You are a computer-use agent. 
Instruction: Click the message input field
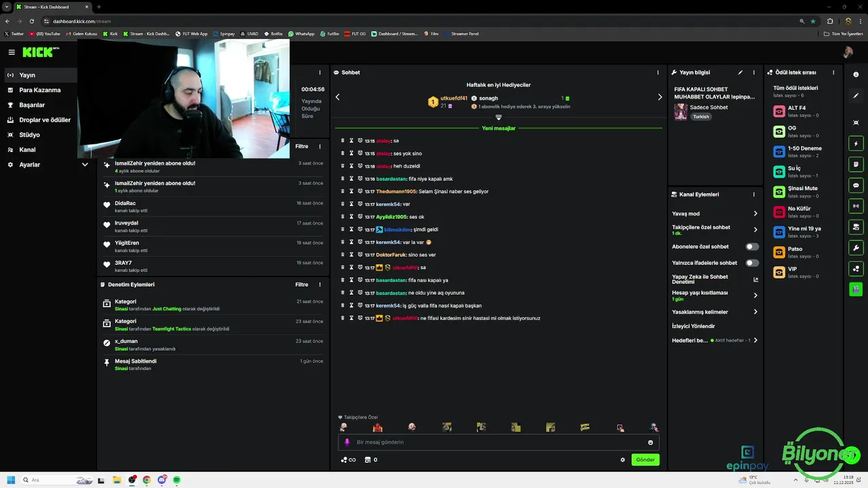click(498, 443)
